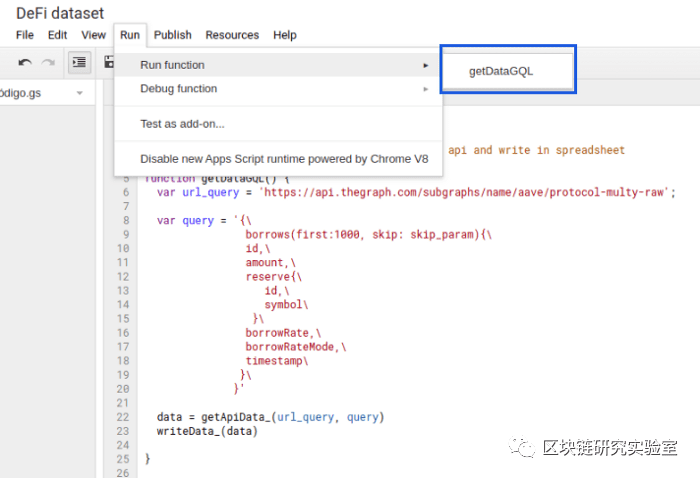Click the writeData_(data) code line
The image size is (700, 478).
pos(207,431)
